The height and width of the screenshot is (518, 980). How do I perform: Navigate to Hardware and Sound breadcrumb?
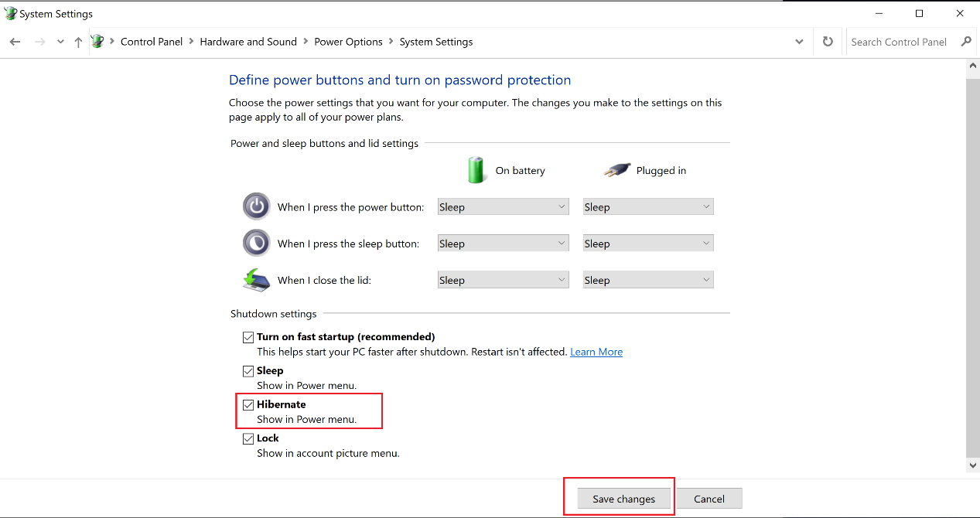pyautogui.click(x=248, y=42)
